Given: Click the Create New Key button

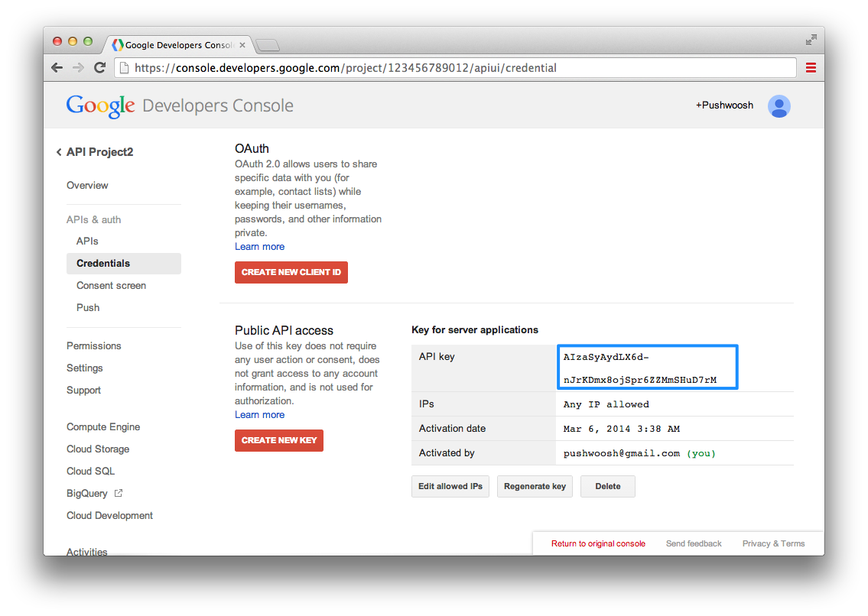Looking at the screenshot, I should pos(279,440).
